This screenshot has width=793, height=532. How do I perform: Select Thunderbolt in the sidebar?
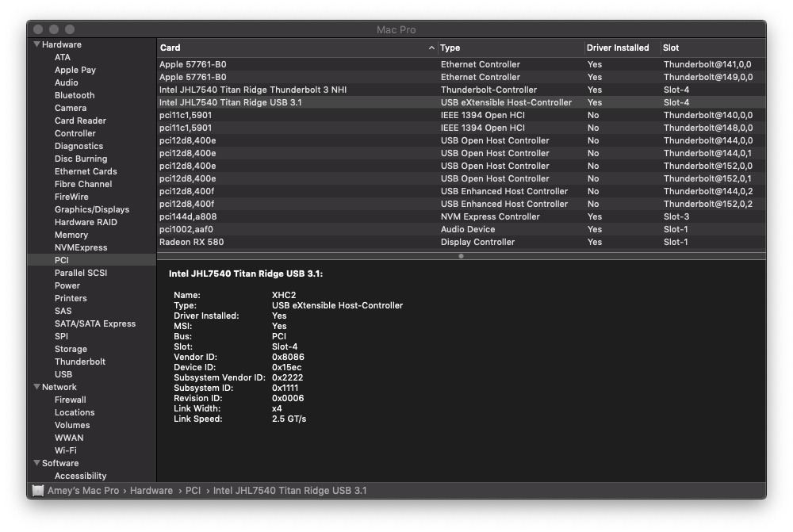click(80, 362)
